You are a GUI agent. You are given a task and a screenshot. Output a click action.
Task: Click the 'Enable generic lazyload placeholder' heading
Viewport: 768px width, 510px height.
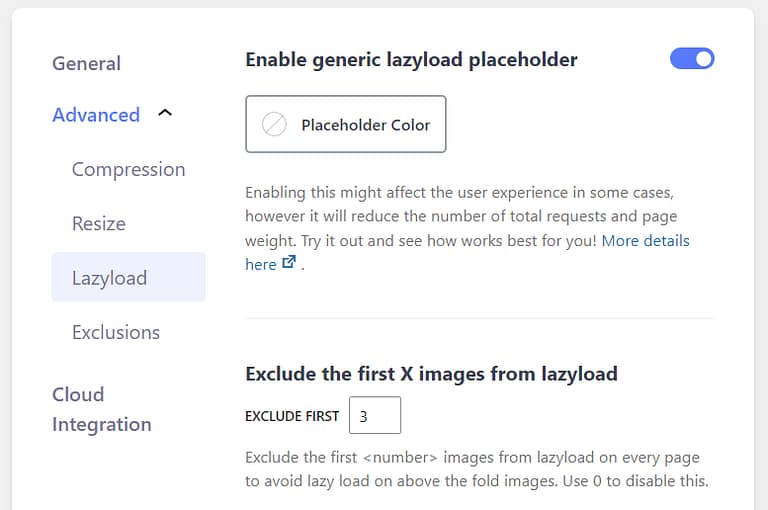coord(411,60)
